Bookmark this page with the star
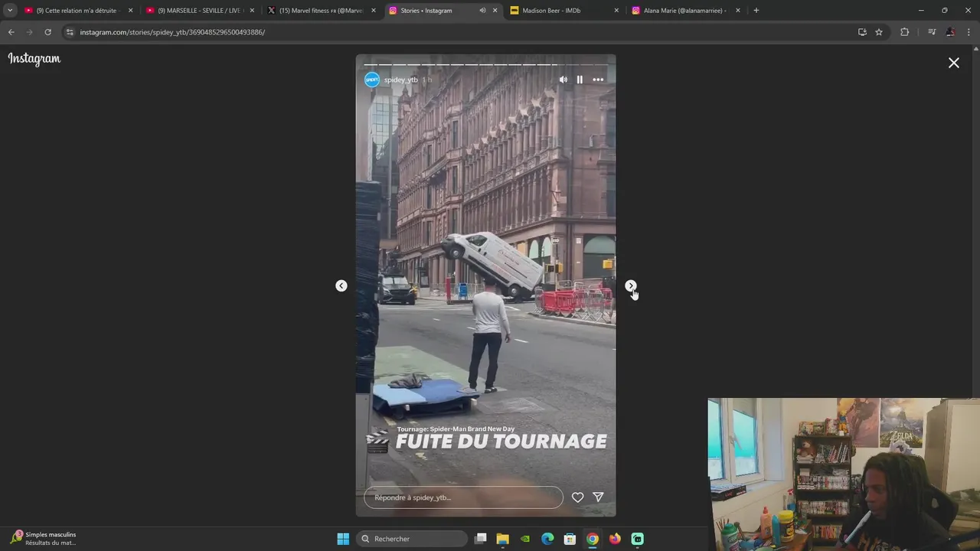Viewport: 980px width, 551px height. (x=879, y=32)
